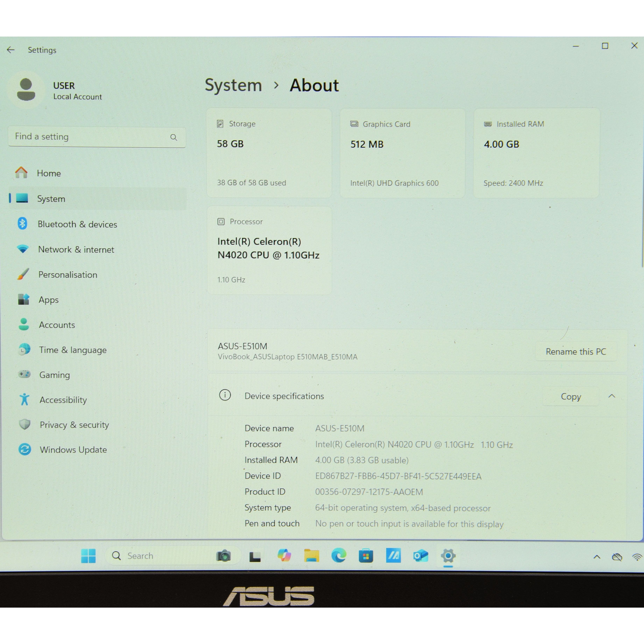Go back with the Settings back arrow
This screenshot has height=644, width=644.
[11, 50]
